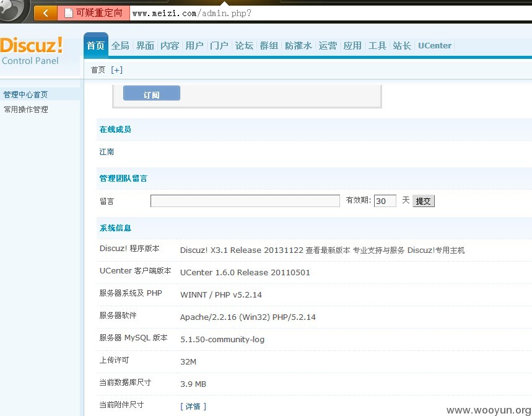Click the 管理团队留言 section header
This screenshot has height=416, width=532.
123,179
